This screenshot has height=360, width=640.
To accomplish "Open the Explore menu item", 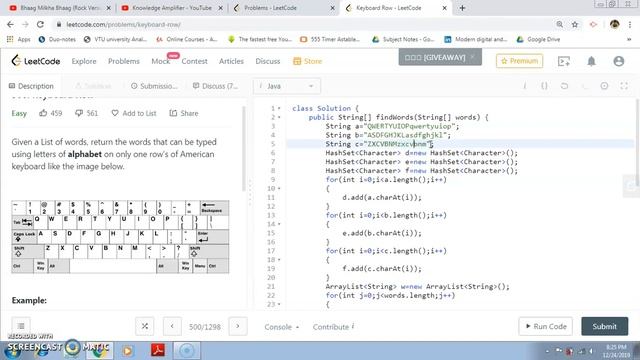I will click(x=84, y=61).
